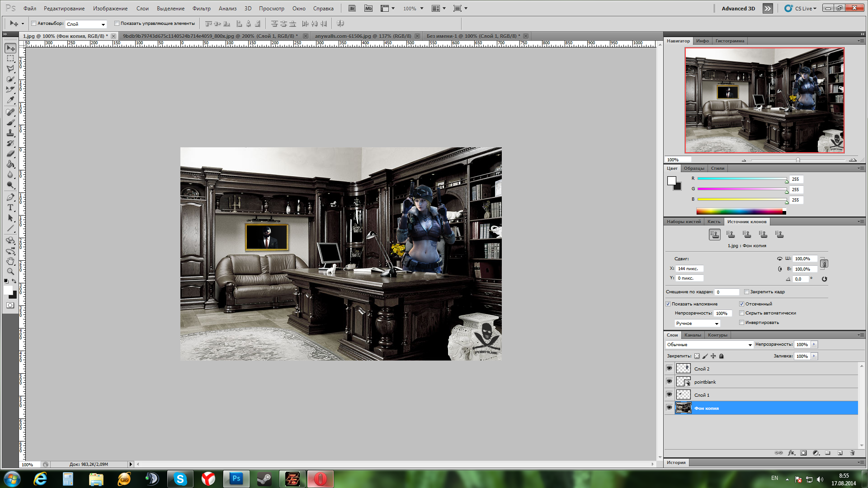Enable Показать управляющие элементы checkbox
Viewport: 868px width, 488px height.
pos(117,23)
